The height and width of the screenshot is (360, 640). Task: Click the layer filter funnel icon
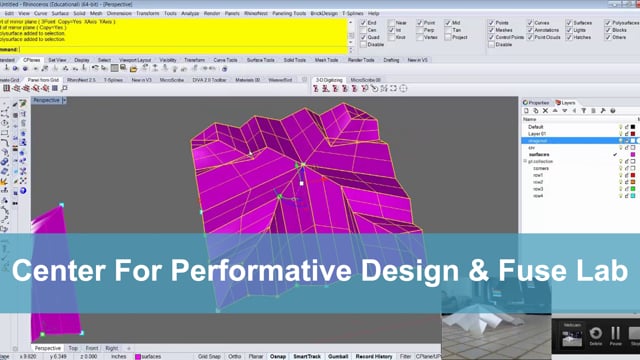584,111
